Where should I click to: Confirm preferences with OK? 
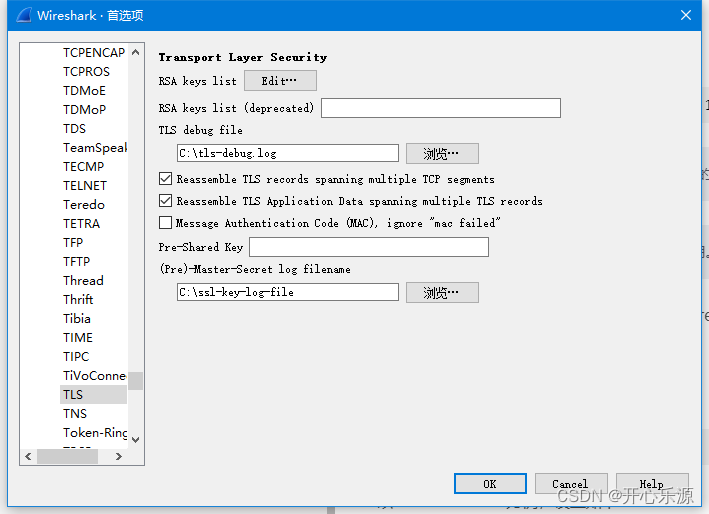coord(490,484)
